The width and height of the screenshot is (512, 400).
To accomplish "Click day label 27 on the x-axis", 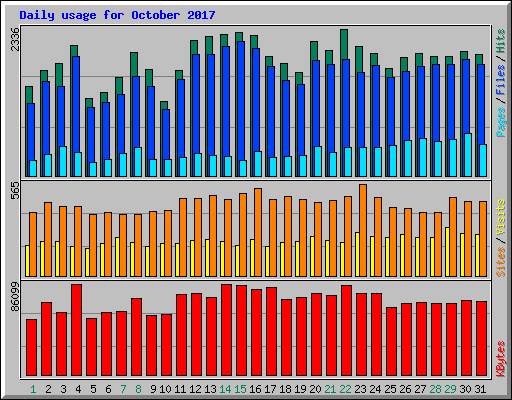I will tap(420, 389).
